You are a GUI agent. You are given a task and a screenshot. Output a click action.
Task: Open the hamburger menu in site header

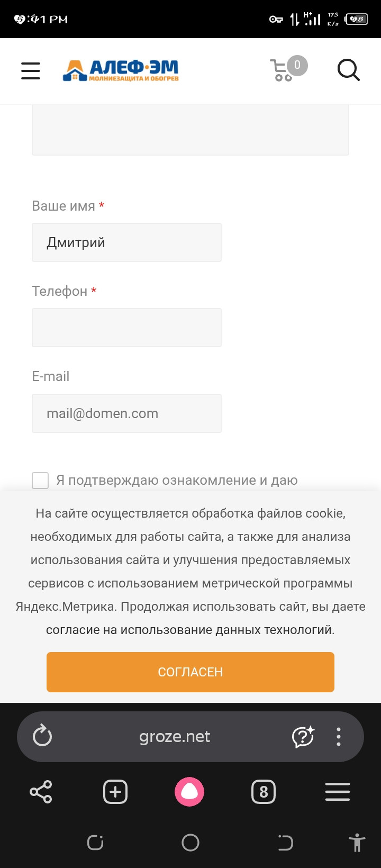tap(31, 70)
